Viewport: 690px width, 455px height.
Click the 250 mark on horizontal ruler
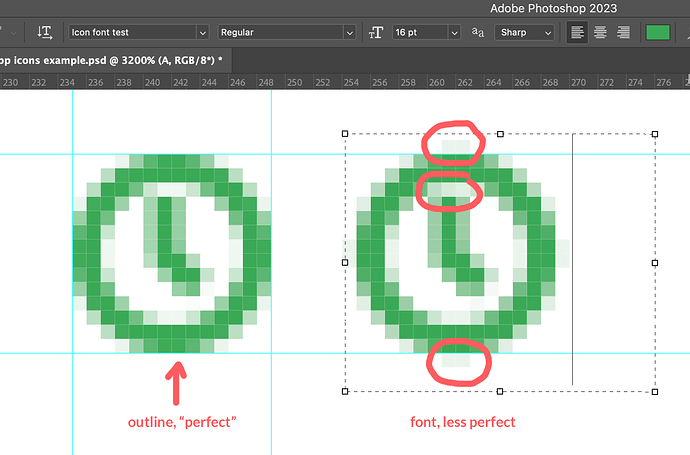pyautogui.click(x=294, y=82)
